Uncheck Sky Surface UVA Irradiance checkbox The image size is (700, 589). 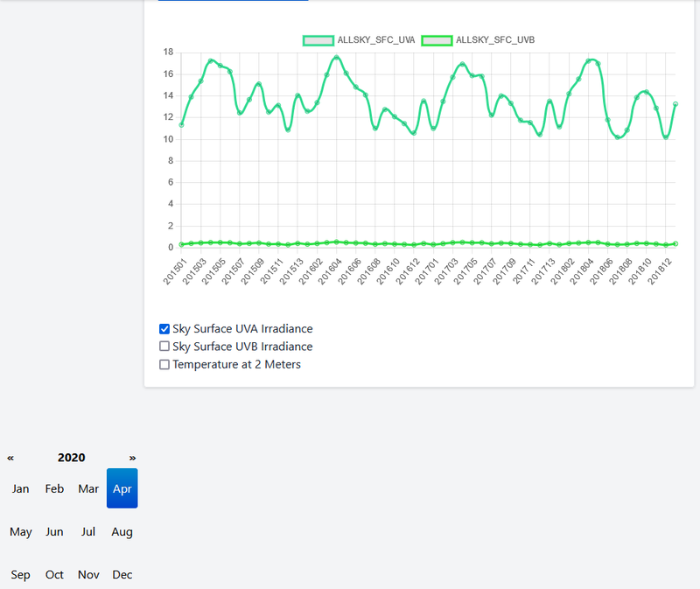coord(164,329)
